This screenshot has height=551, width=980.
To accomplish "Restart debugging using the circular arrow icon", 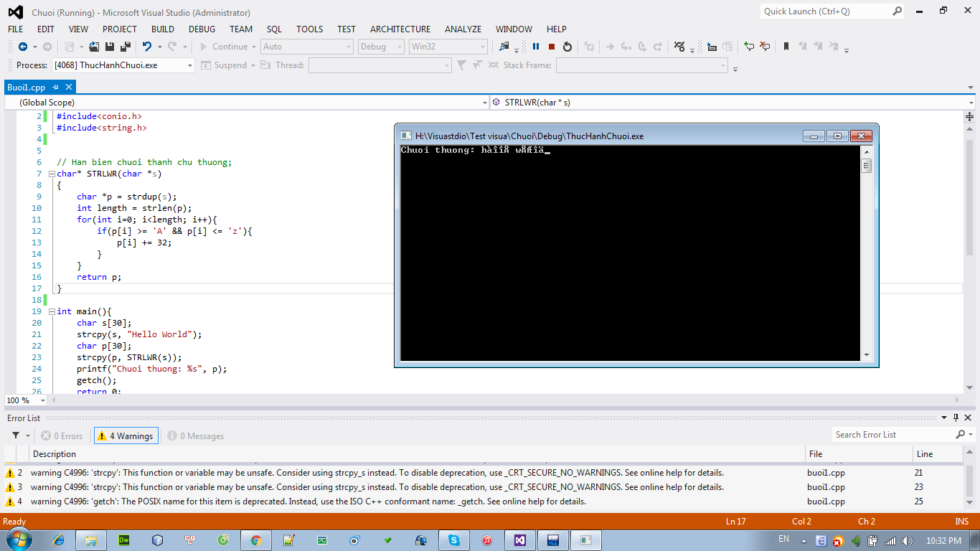I will coord(567,47).
